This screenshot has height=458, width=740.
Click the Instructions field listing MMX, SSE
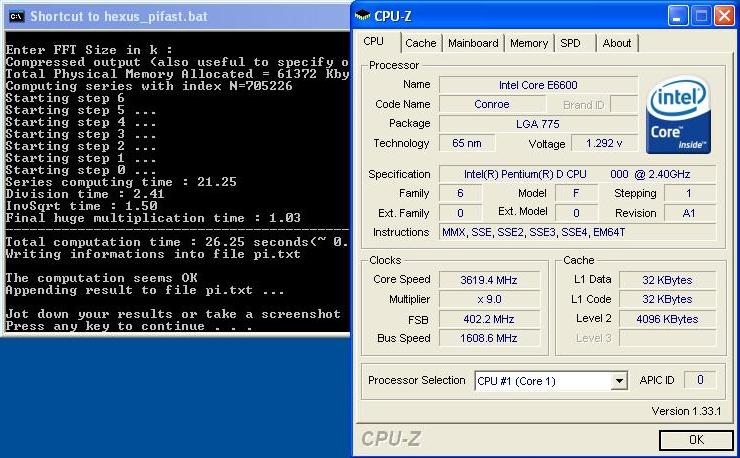pos(577,232)
